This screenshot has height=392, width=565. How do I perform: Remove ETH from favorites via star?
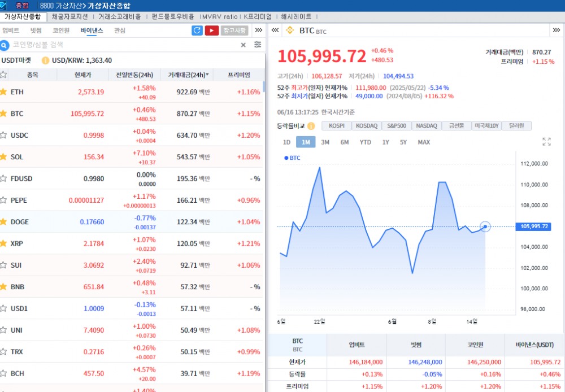point(3,92)
